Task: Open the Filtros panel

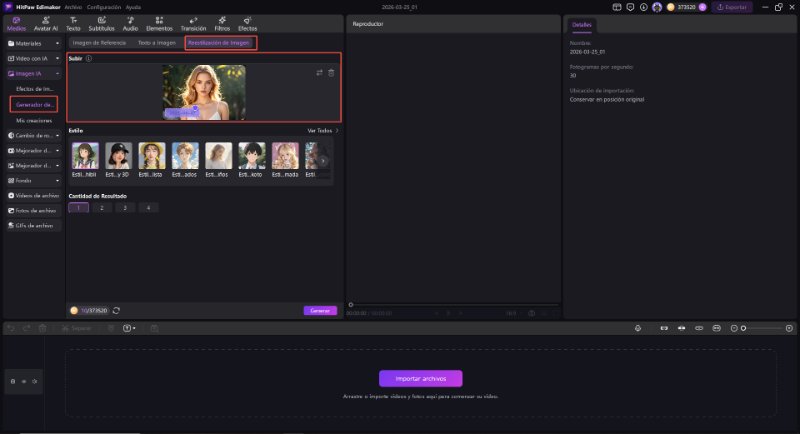Action: click(222, 24)
